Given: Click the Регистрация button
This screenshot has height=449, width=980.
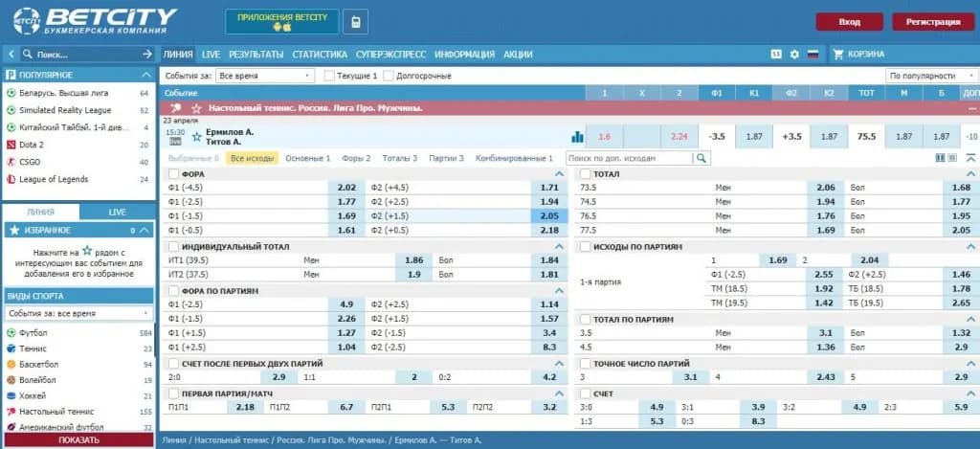Looking at the screenshot, I should coord(933,22).
